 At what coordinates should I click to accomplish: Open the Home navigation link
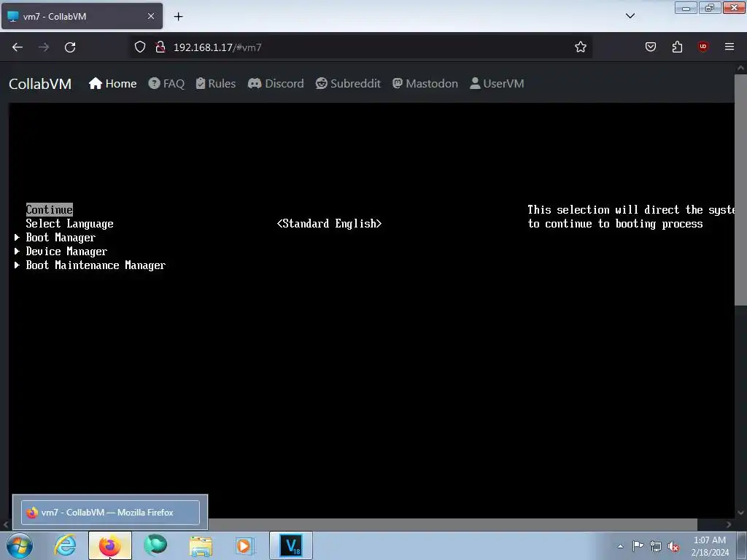(x=112, y=84)
